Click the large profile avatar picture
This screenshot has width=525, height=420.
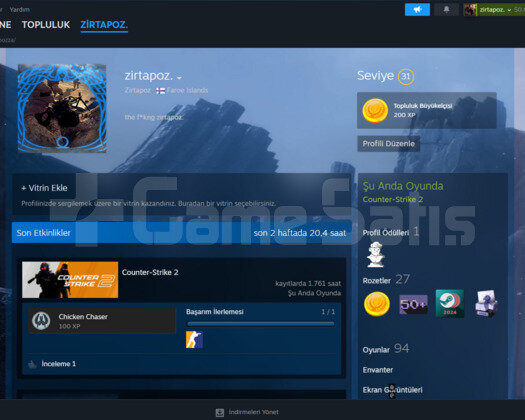[62, 108]
